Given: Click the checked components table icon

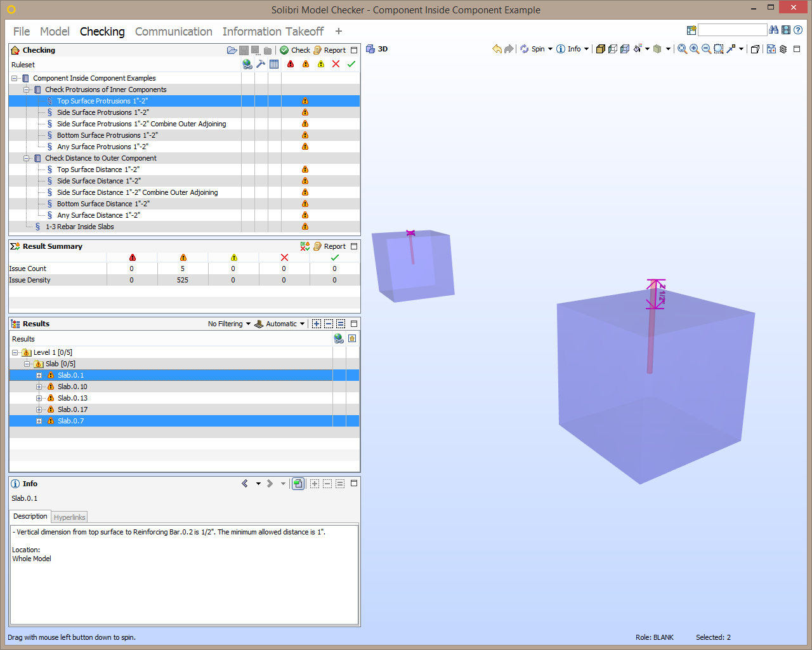Looking at the screenshot, I should [274, 64].
